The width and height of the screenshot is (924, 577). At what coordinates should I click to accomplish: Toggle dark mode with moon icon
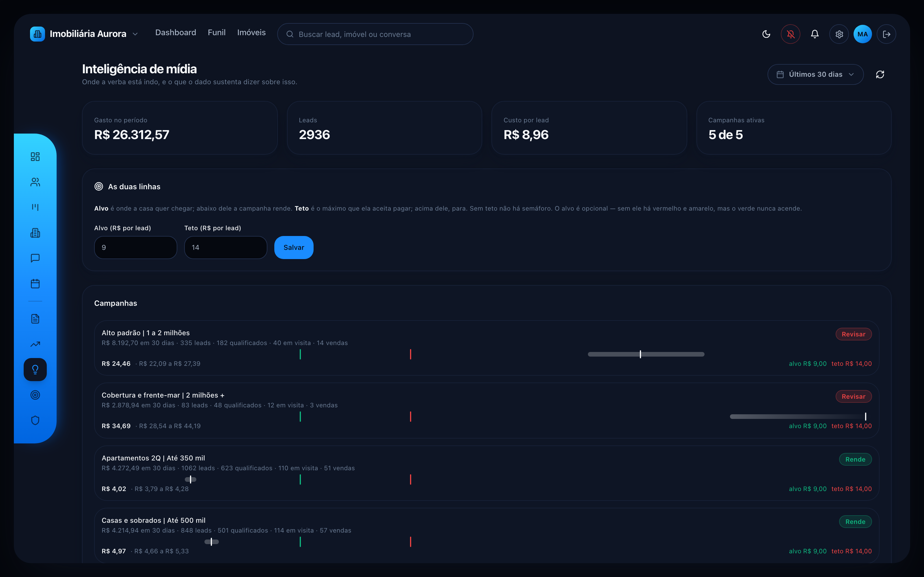click(x=766, y=34)
